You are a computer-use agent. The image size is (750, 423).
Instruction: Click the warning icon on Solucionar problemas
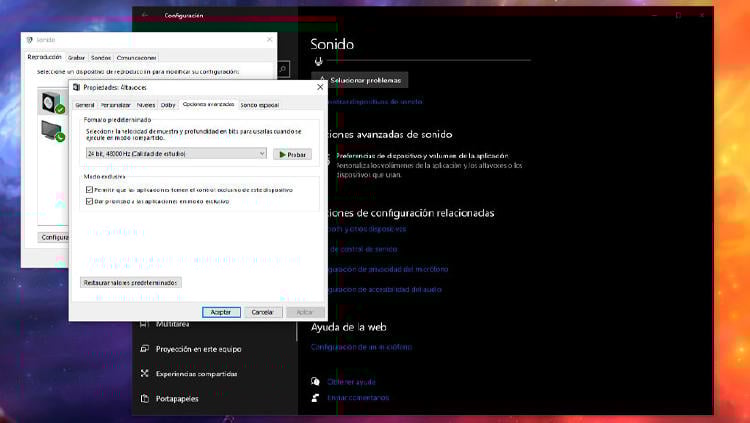tap(322, 80)
